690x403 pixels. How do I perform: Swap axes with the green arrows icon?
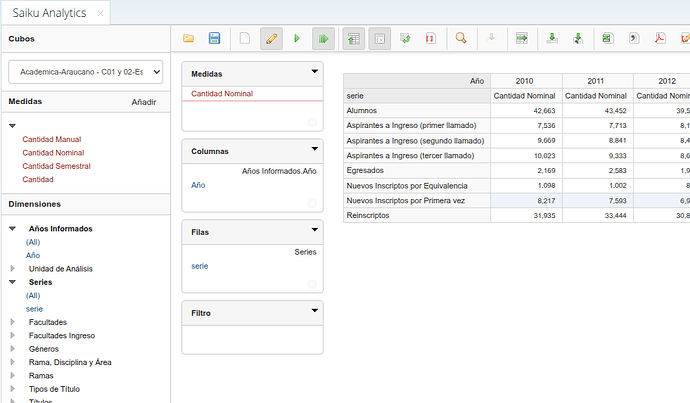405,38
